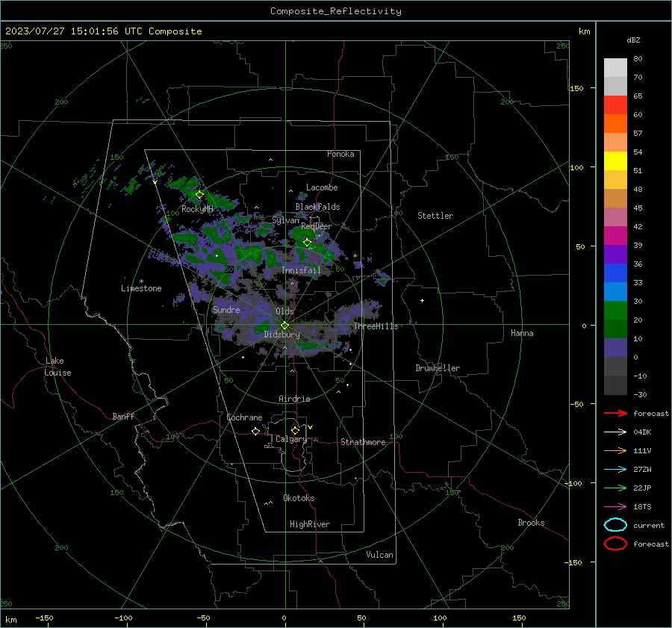
Task: Click the km unit label at top right
Action: point(584,31)
